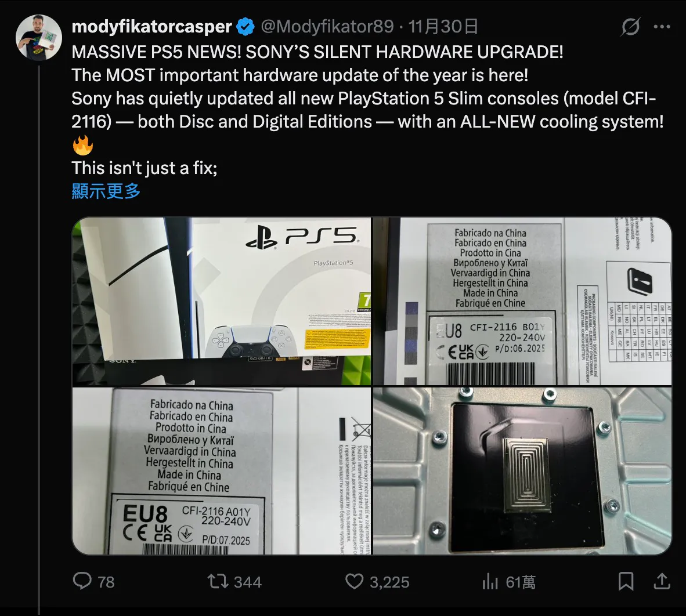Image resolution: width=686 pixels, height=616 pixels.
Task: Open modyfikatorcasper profile avatar
Action: point(38,37)
